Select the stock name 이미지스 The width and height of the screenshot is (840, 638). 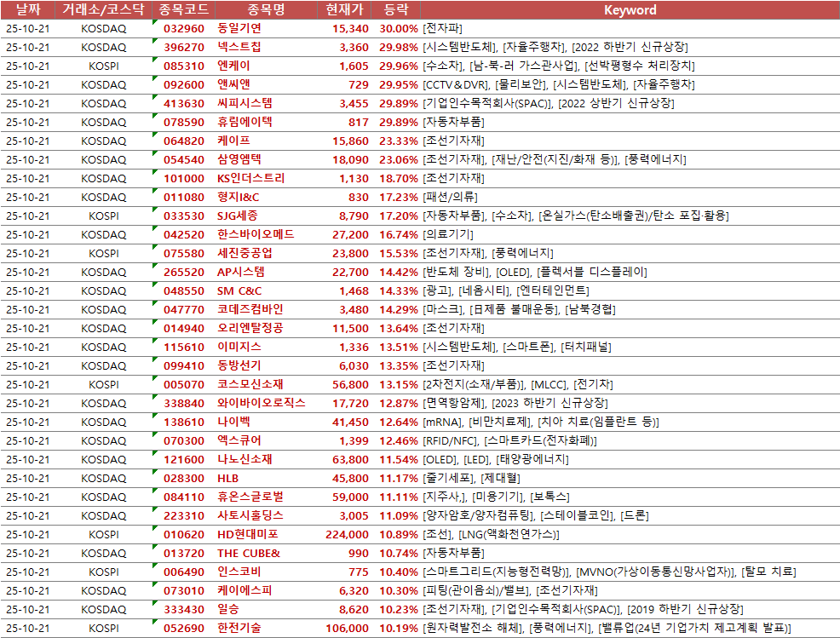(239, 348)
